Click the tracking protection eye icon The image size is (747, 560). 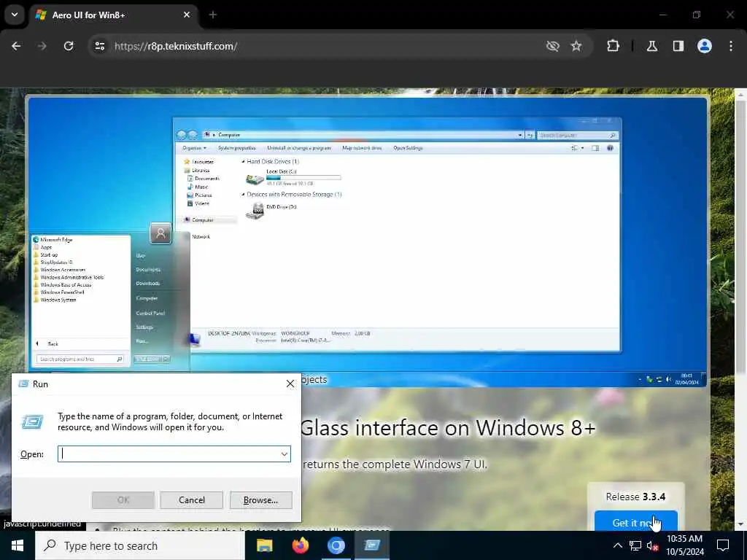coord(553,46)
